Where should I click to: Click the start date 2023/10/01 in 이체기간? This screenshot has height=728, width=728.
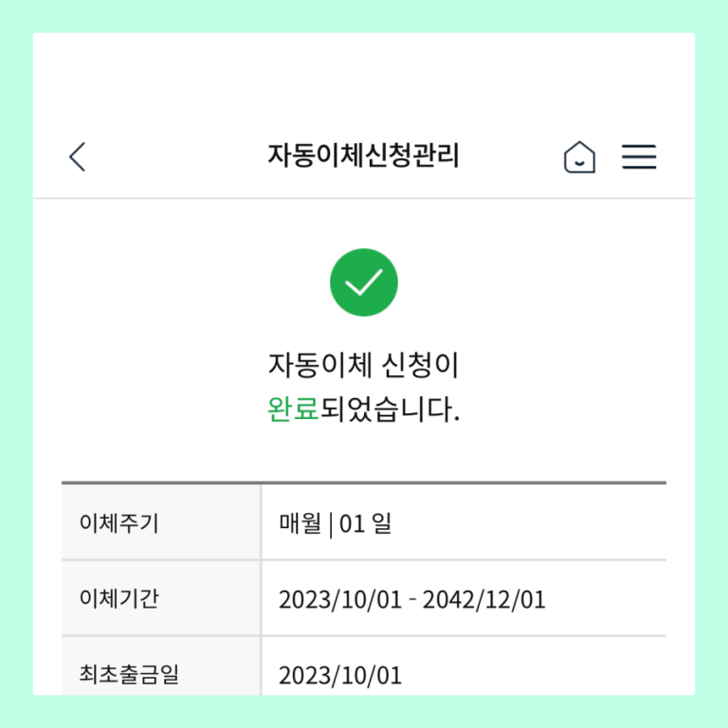pos(340,599)
